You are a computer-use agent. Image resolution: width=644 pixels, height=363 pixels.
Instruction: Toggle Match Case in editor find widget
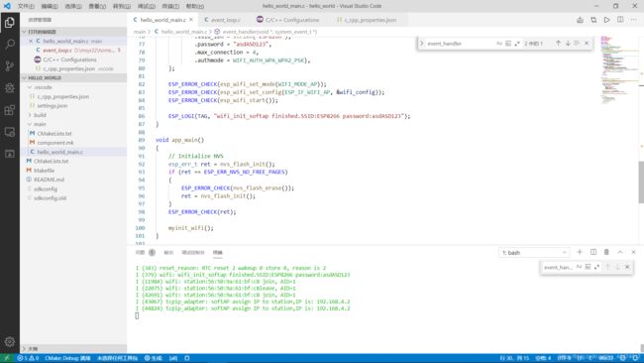click(499, 44)
